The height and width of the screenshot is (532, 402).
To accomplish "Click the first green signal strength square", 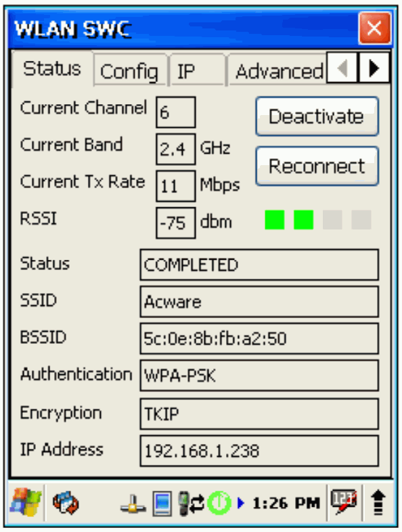I will [x=275, y=220].
